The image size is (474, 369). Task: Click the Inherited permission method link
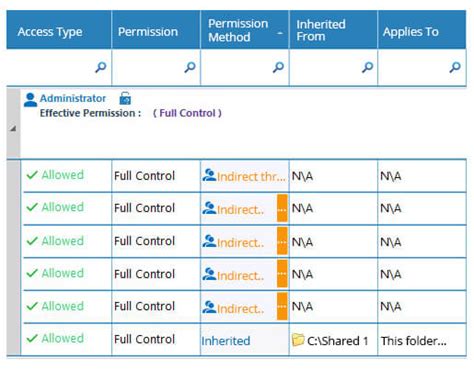pyautogui.click(x=225, y=341)
